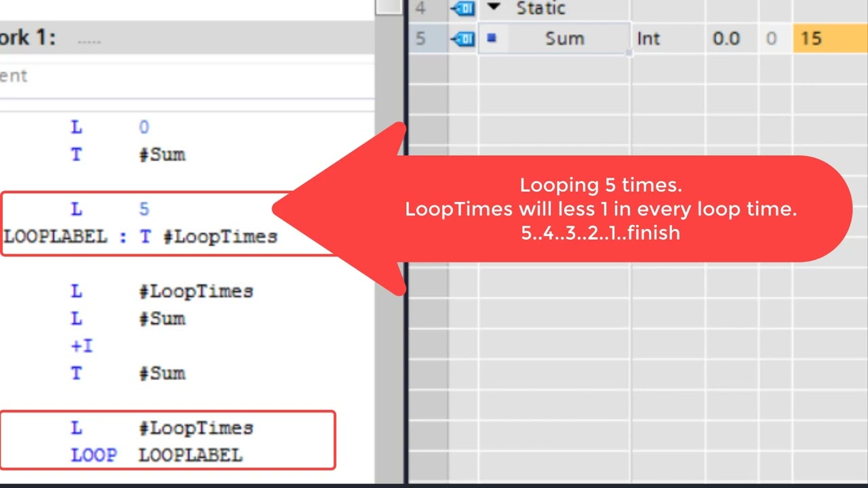This screenshot has width=868, height=488.
Task: Click the L #LoopTimes line below LOOPLABEL
Action: pyautogui.click(x=161, y=291)
